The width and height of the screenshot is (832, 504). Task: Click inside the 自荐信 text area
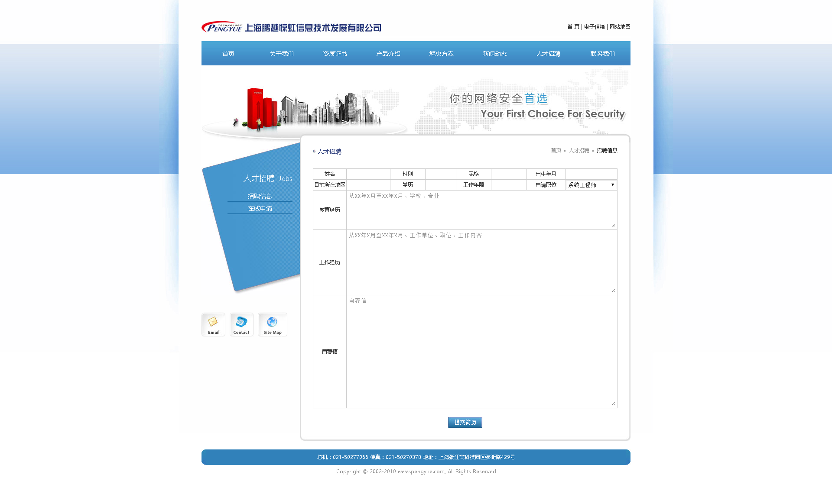(x=481, y=352)
